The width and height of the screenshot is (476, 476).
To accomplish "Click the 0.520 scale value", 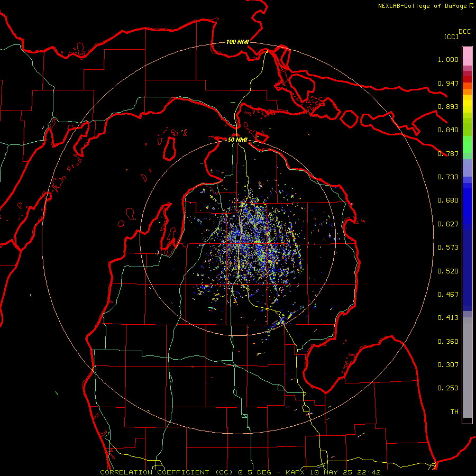I will pyautogui.click(x=448, y=271).
